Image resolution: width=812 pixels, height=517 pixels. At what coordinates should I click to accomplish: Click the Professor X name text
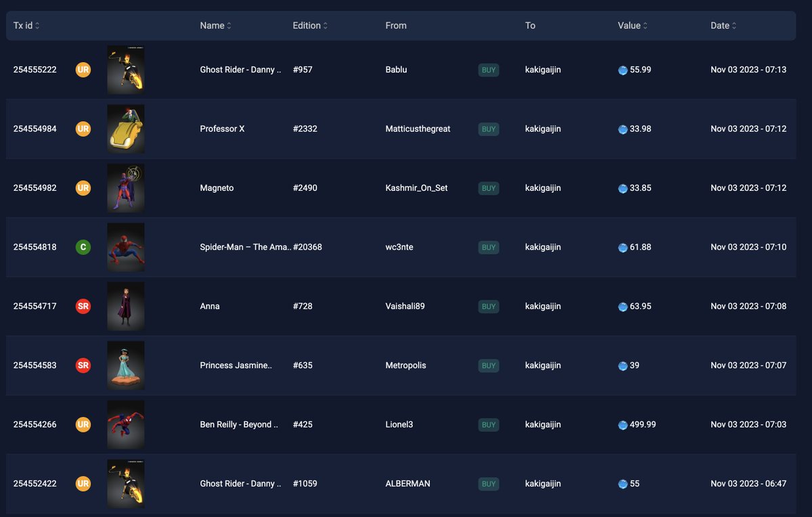click(x=222, y=129)
